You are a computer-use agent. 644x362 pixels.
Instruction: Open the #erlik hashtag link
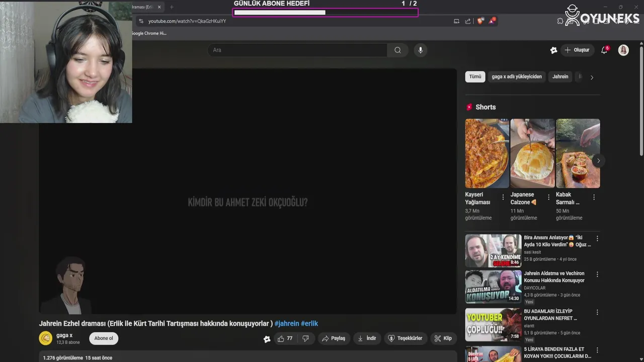tap(309, 324)
